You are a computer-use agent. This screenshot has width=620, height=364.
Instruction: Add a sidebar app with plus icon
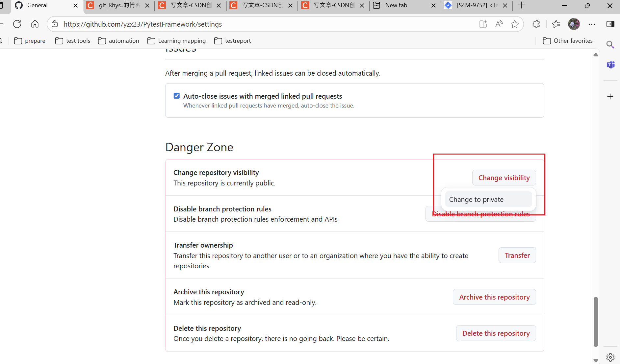610,96
